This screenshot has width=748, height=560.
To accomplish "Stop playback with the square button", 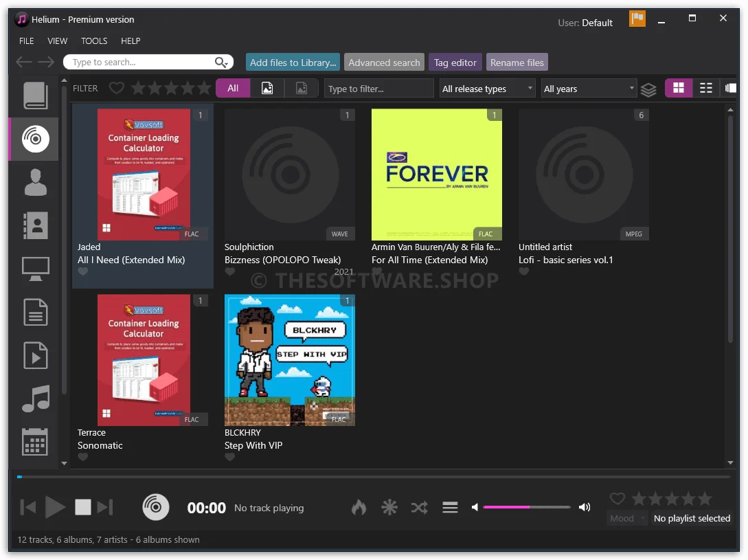I will point(83,507).
